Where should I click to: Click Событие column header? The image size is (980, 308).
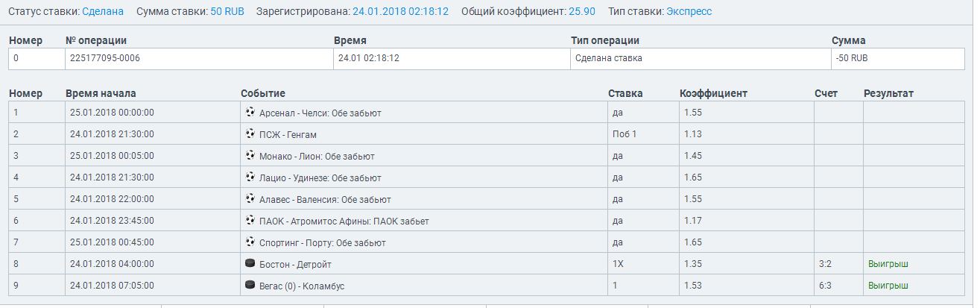(x=263, y=93)
